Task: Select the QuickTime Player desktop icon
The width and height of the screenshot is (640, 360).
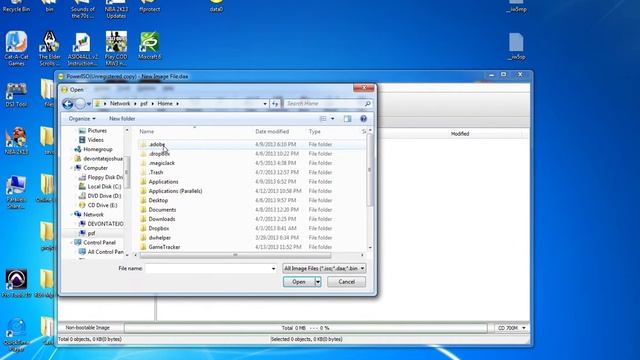Action: (x=17, y=335)
